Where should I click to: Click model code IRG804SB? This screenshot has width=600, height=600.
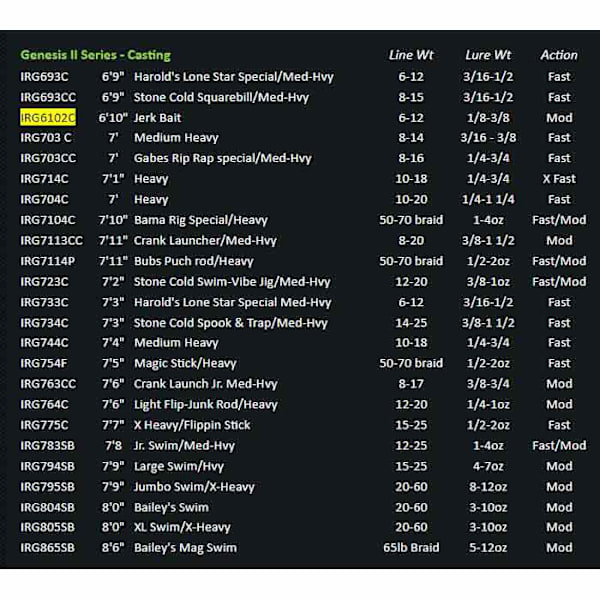click(48, 507)
